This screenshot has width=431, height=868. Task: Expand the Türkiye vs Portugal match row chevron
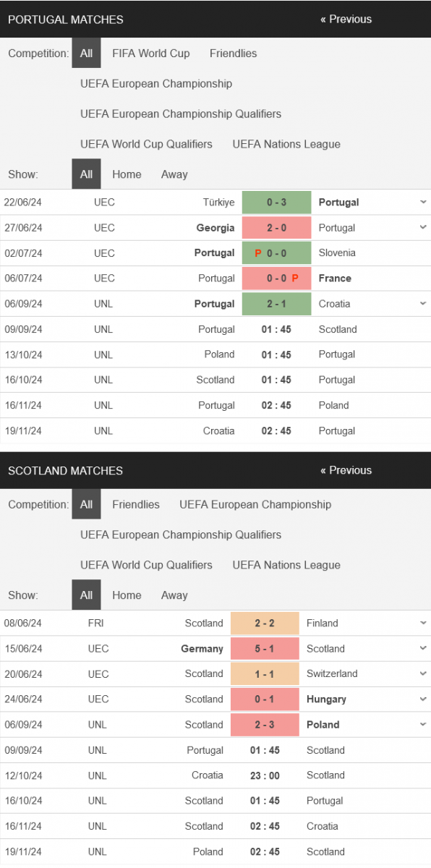pyautogui.click(x=423, y=203)
